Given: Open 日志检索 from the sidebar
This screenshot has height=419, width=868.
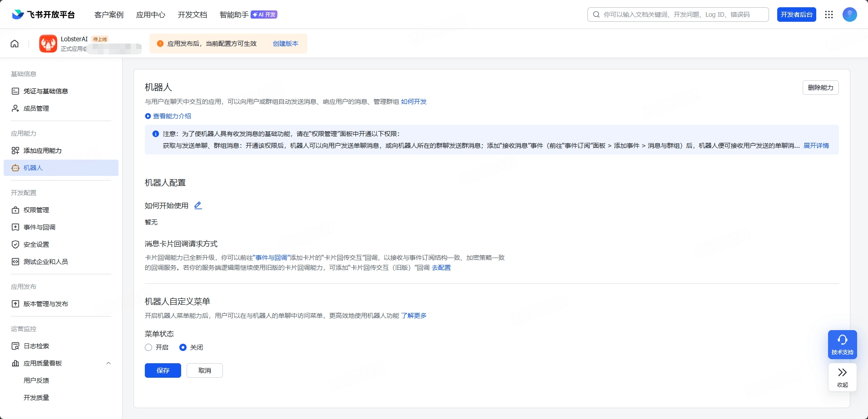Looking at the screenshot, I should [x=36, y=346].
